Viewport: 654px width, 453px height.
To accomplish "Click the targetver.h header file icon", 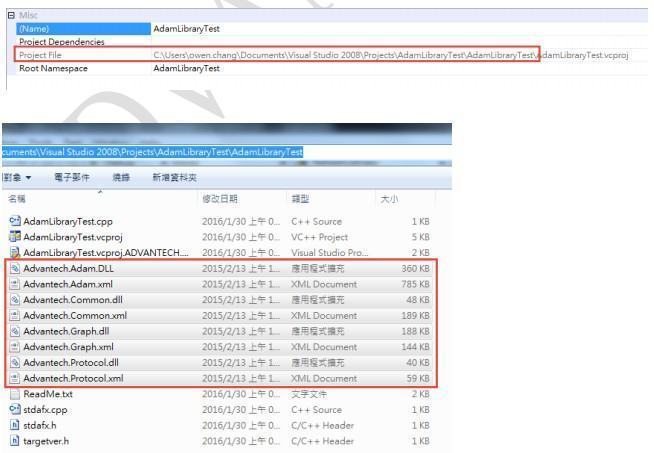I will [x=15, y=441].
